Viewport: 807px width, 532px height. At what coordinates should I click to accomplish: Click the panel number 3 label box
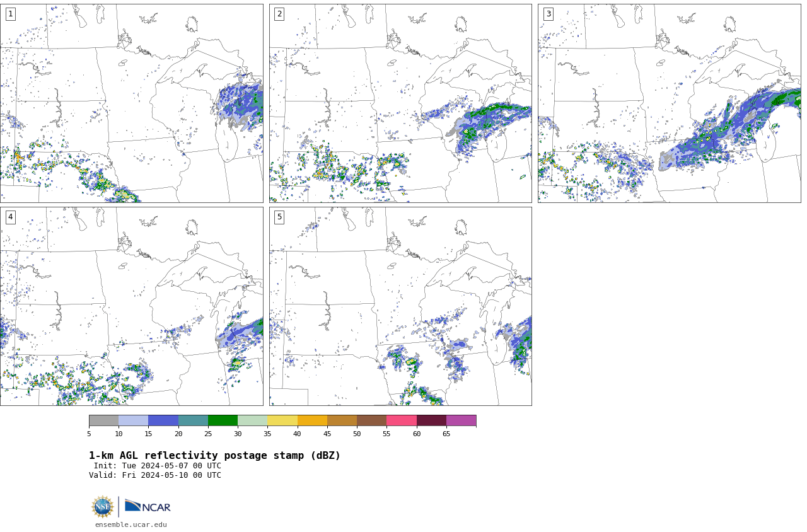549,14
